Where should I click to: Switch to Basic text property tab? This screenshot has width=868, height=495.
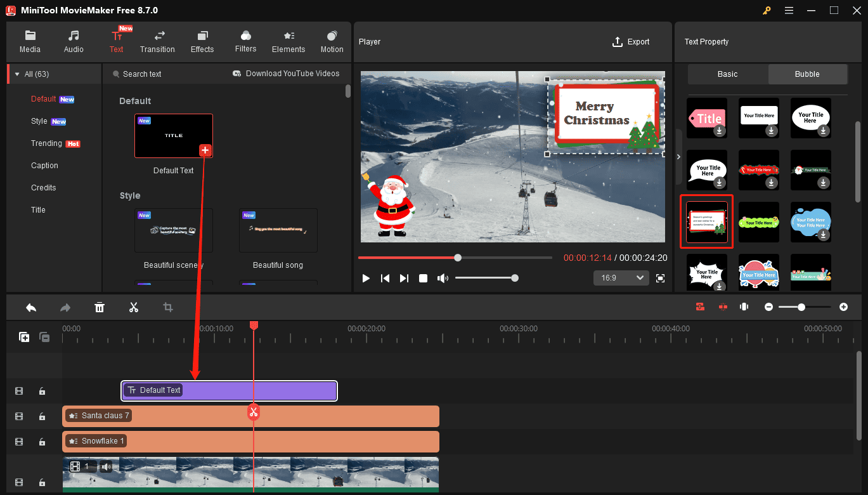[x=728, y=74]
